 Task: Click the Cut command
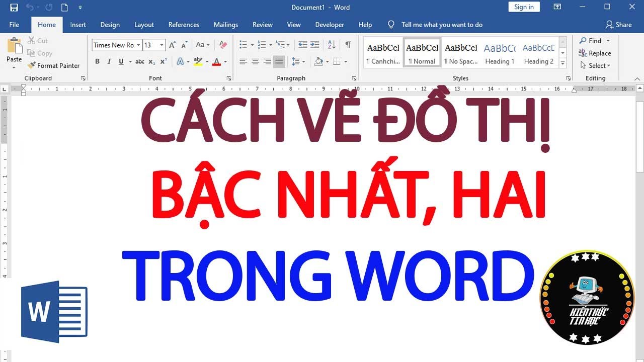click(x=38, y=41)
